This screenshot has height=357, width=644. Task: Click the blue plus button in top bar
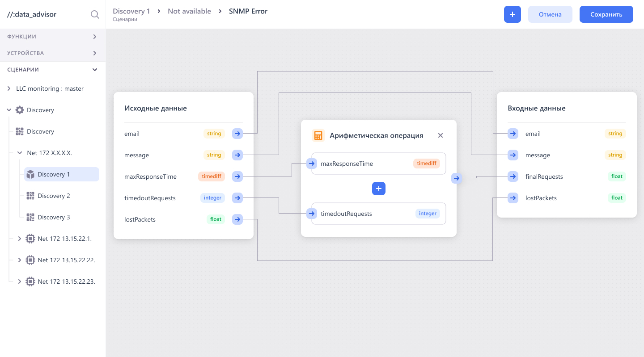(513, 14)
